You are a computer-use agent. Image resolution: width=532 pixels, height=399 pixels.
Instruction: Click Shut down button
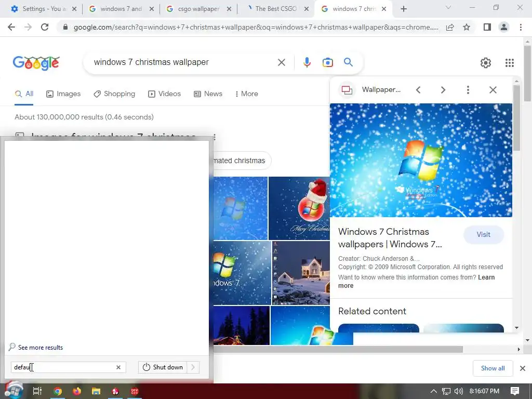click(163, 367)
